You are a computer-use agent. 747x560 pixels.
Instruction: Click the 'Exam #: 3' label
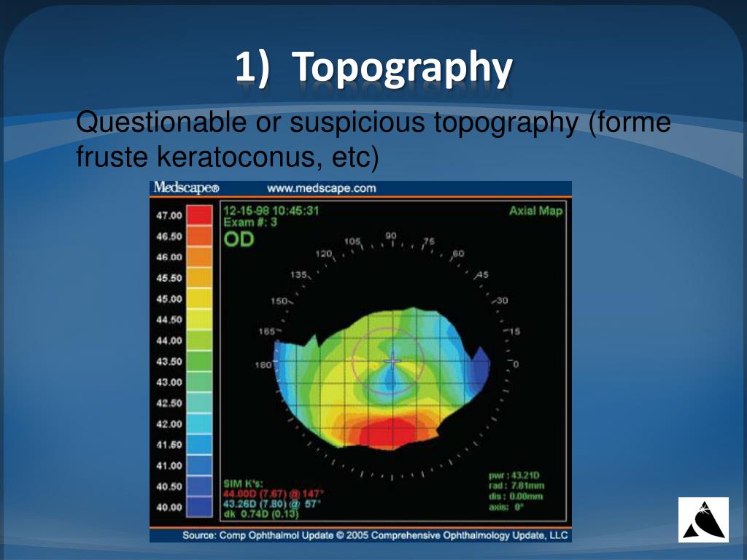pyautogui.click(x=250, y=222)
